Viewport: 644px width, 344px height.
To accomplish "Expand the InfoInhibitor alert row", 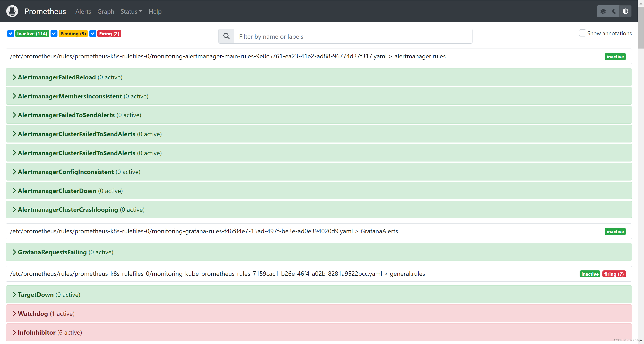I will click(319, 332).
